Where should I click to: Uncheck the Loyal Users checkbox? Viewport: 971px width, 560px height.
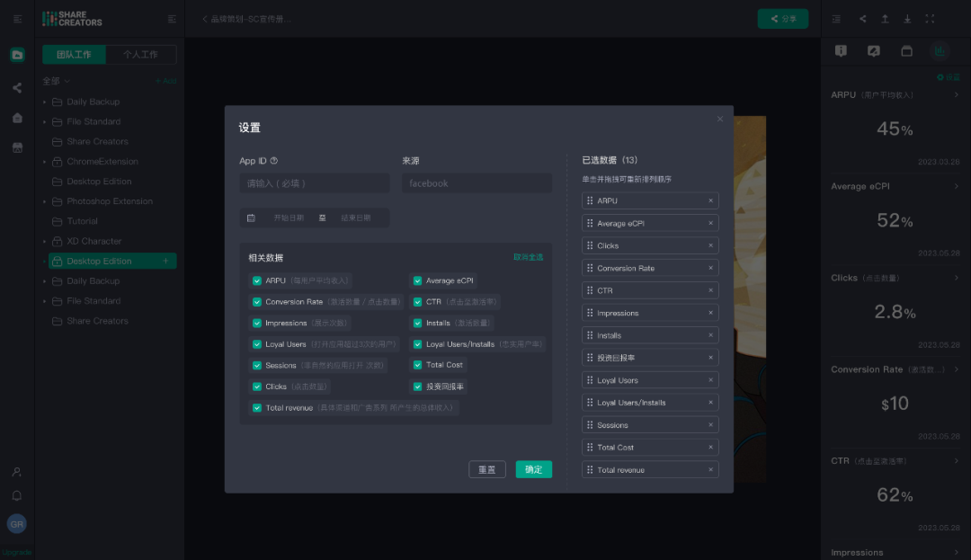[x=257, y=344]
